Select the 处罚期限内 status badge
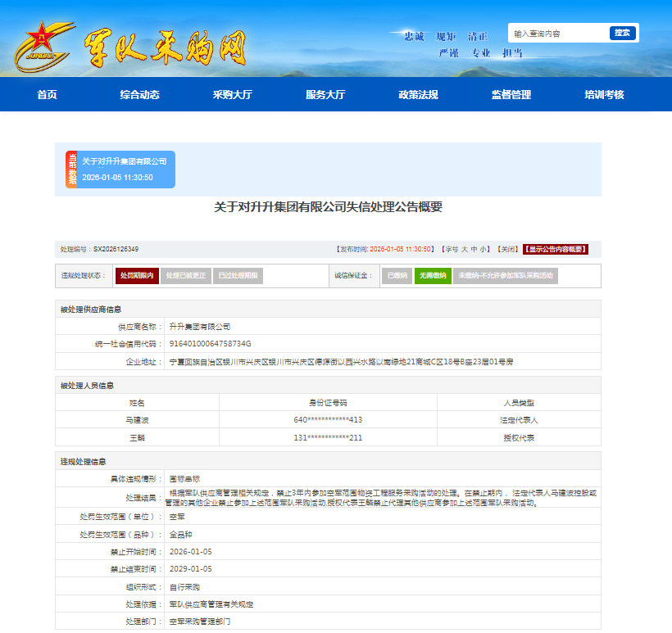Viewport: 672px width, 633px height. point(137,276)
